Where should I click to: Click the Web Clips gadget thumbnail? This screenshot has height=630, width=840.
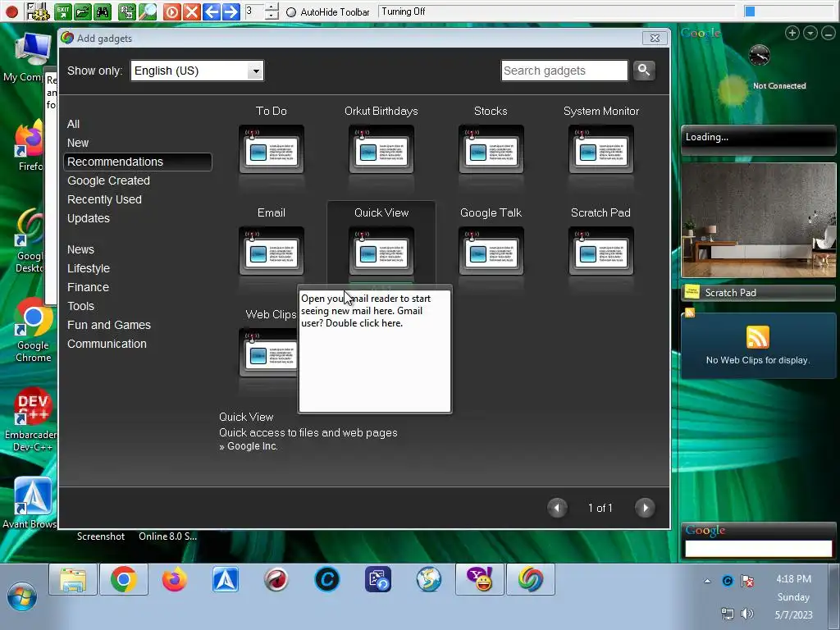(x=268, y=353)
